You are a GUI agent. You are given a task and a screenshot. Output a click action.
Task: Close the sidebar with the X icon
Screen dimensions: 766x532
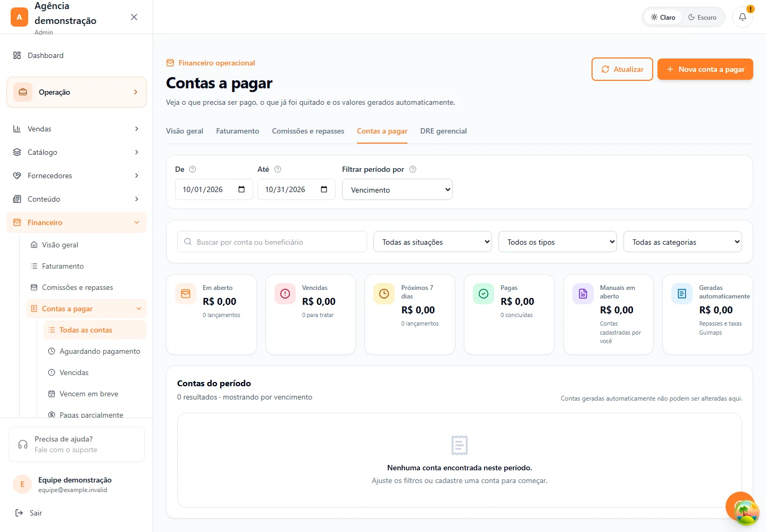coord(134,17)
